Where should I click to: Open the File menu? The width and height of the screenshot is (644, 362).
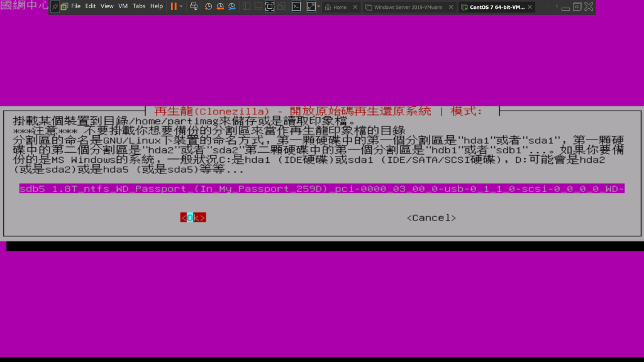click(x=75, y=6)
